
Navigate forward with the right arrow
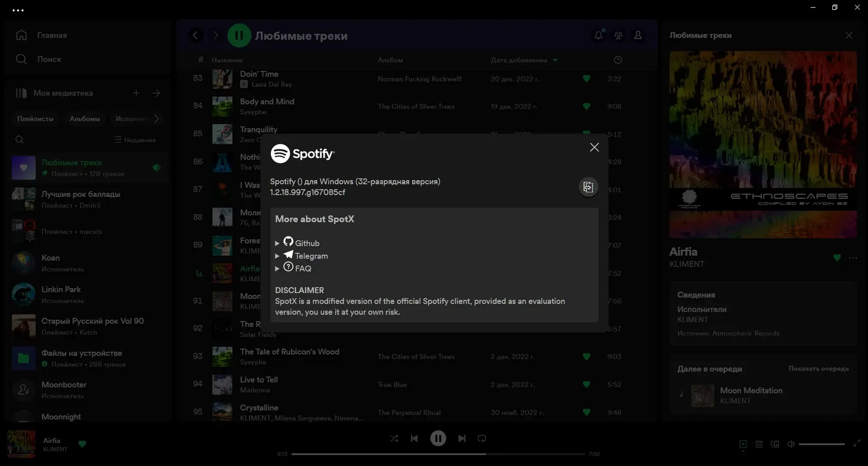[x=215, y=35]
